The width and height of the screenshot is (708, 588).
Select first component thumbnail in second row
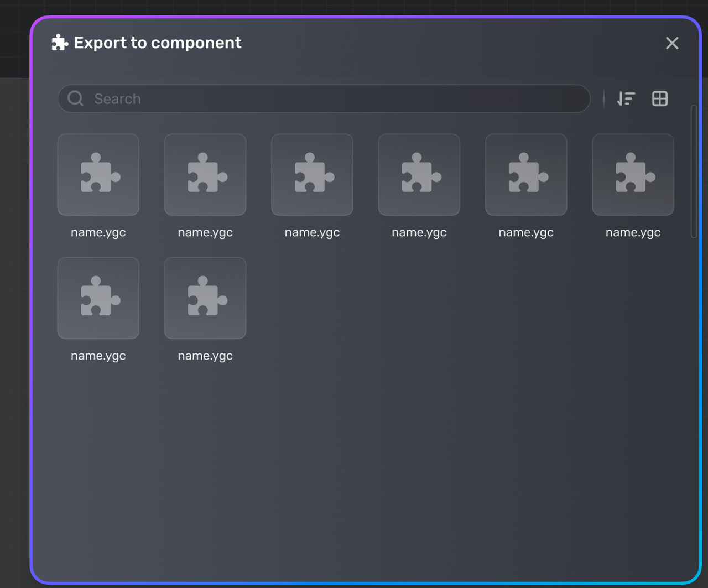[x=98, y=298]
